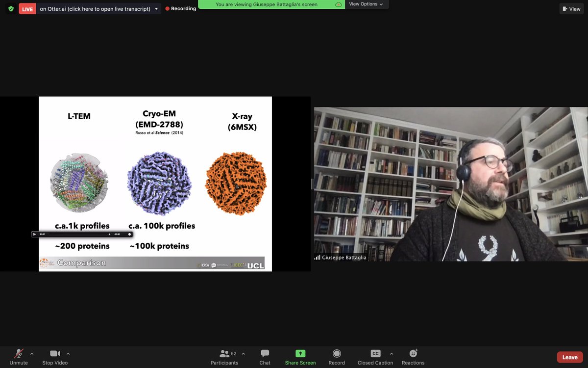Click the X-ray (6MSX) heading

coord(242,122)
